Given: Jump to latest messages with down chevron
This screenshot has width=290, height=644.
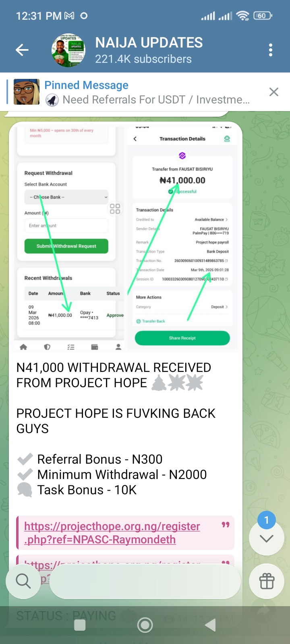Looking at the screenshot, I should point(267,539).
